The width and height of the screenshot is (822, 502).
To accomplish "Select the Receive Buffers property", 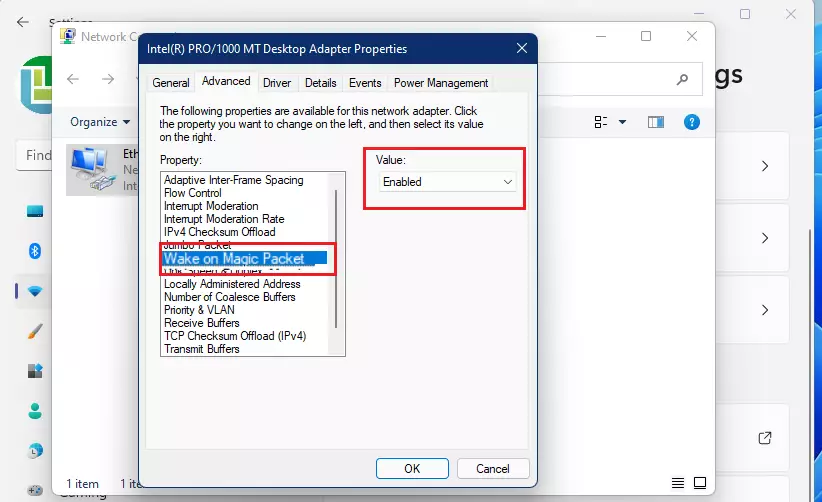I will [202, 323].
